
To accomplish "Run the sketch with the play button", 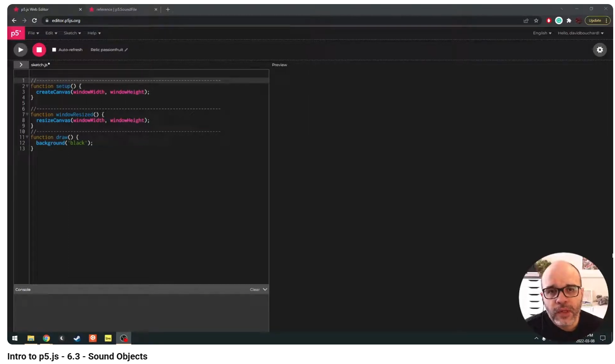I will [20, 50].
